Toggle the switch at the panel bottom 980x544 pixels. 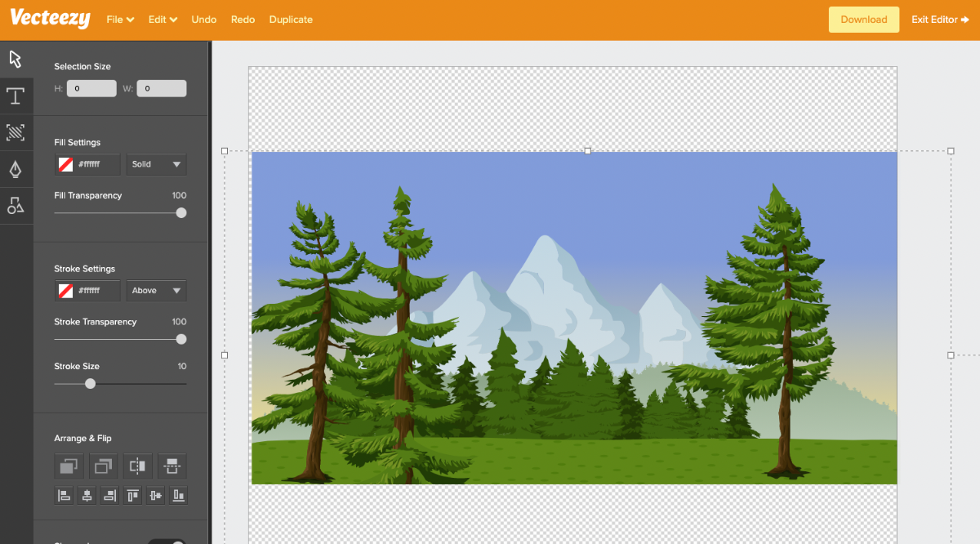click(167, 541)
